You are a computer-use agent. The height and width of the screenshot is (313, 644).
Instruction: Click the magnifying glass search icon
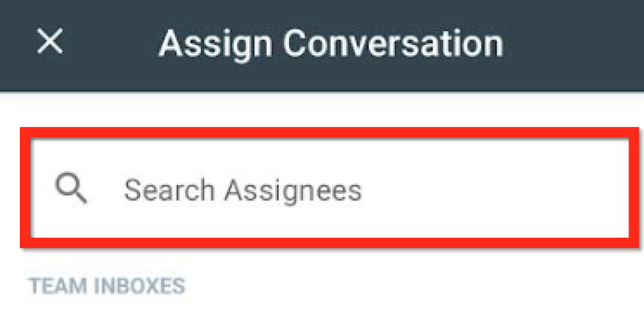[x=71, y=188]
